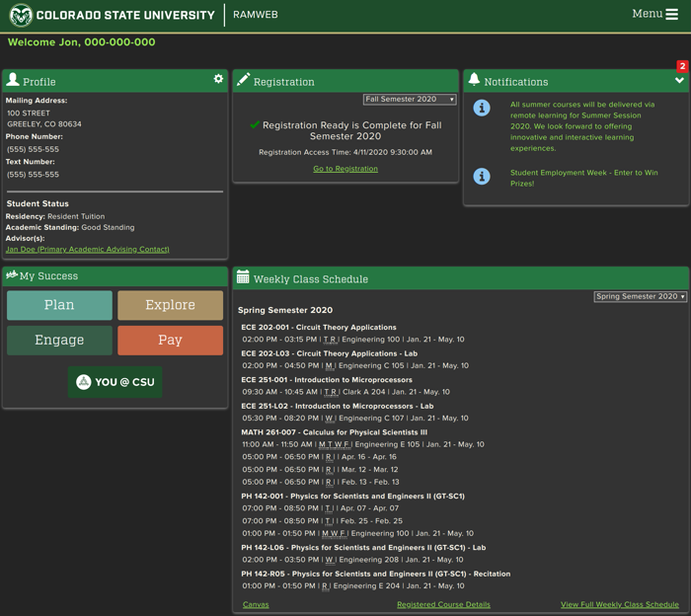Click the Student Status heading
This screenshot has width=691, height=616.
(38, 203)
